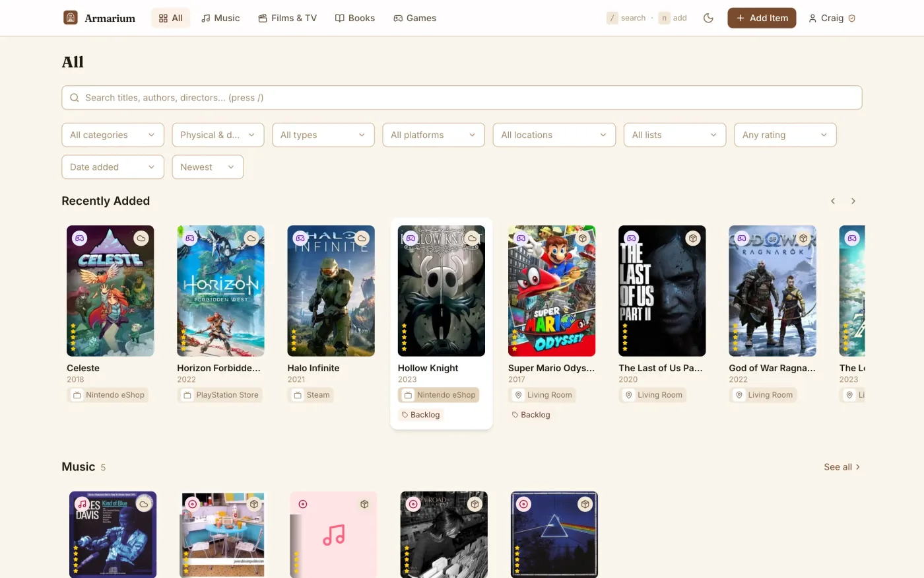Screen dimensions: 924x578
Task: Click the box badge on The Last of Us cover
Action: (692, 238)
